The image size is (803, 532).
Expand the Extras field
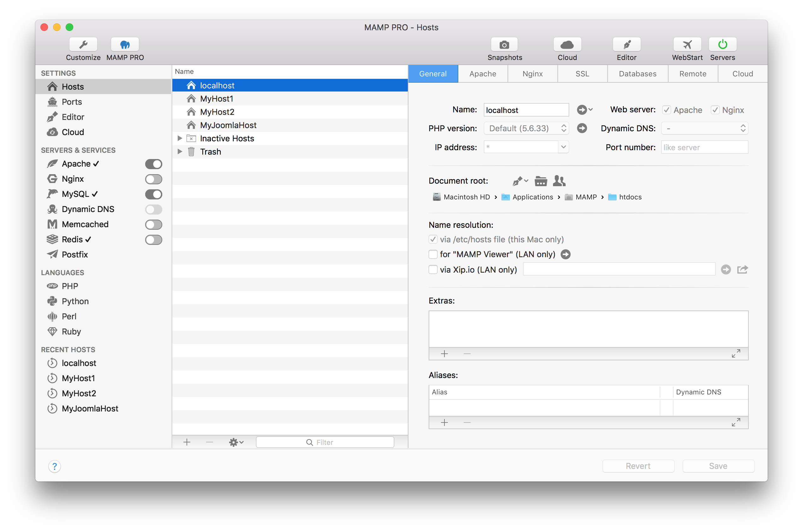[736, 353]
